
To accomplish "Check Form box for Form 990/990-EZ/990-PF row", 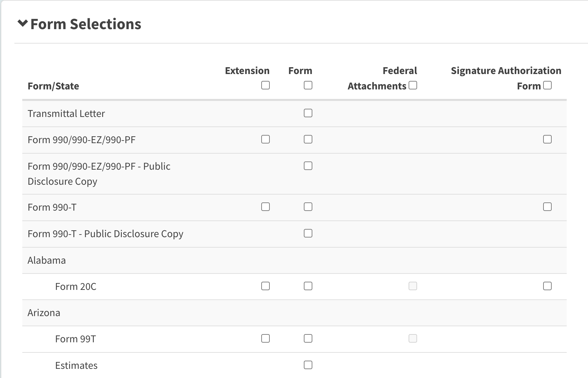I will [308, 140].
